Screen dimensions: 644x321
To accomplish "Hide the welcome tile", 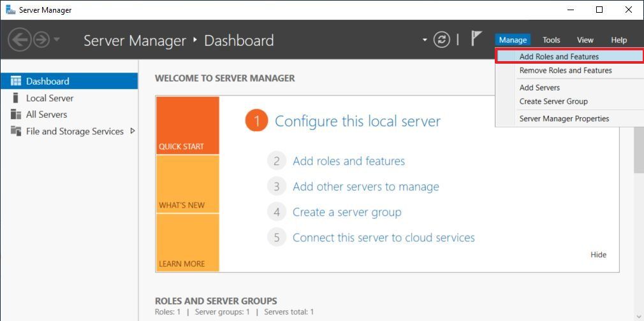I will 599,255.
